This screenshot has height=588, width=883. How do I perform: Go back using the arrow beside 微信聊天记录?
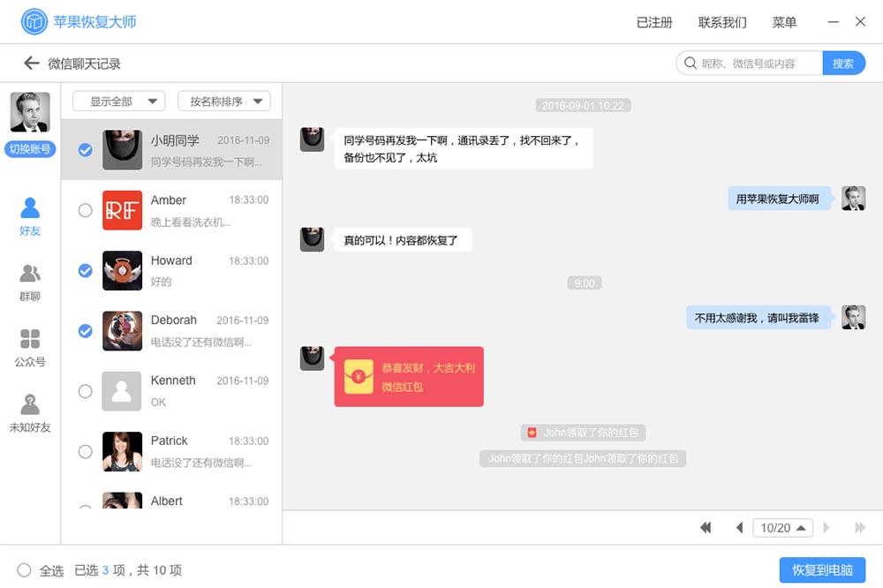point(32,63)
